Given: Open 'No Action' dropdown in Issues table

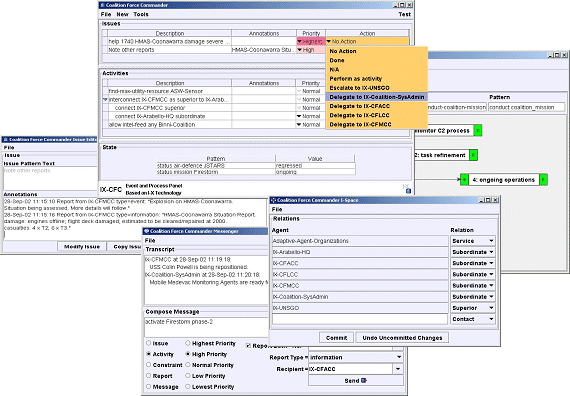Looking at the screenshot, I should (x=367, y=41).
